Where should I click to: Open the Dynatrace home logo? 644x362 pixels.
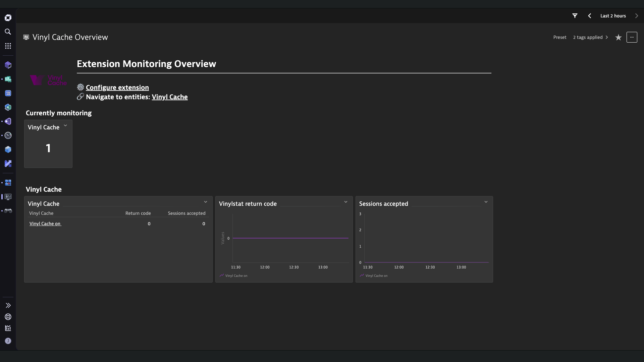[8, 17]
